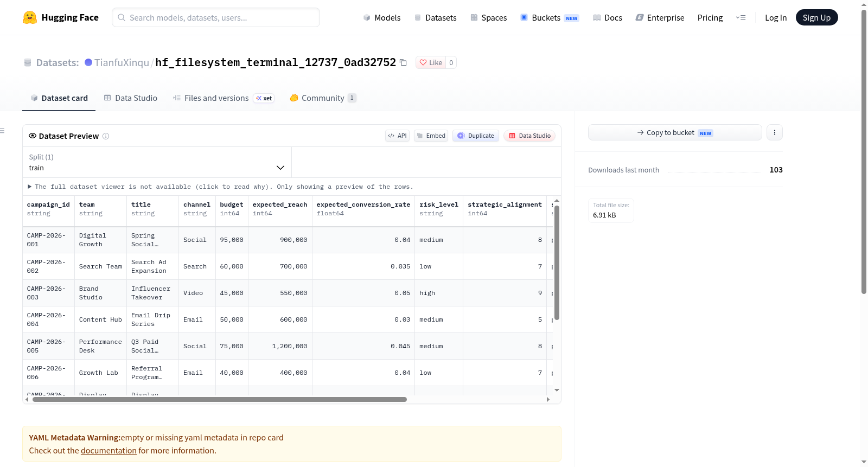Open Buckets in the top navigation

(x=550, y=18)
